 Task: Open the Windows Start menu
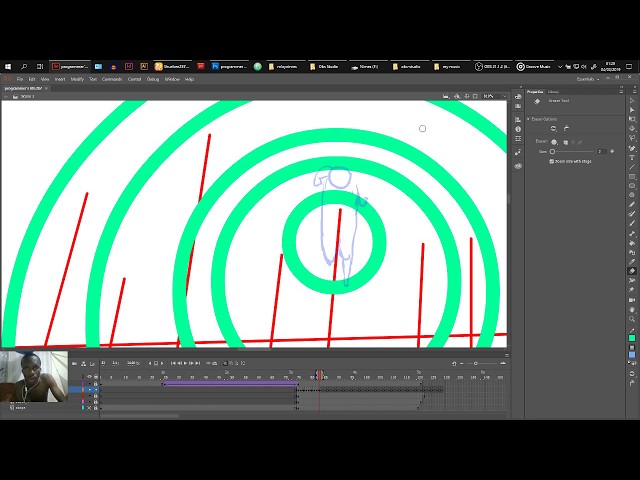(8, 67)
